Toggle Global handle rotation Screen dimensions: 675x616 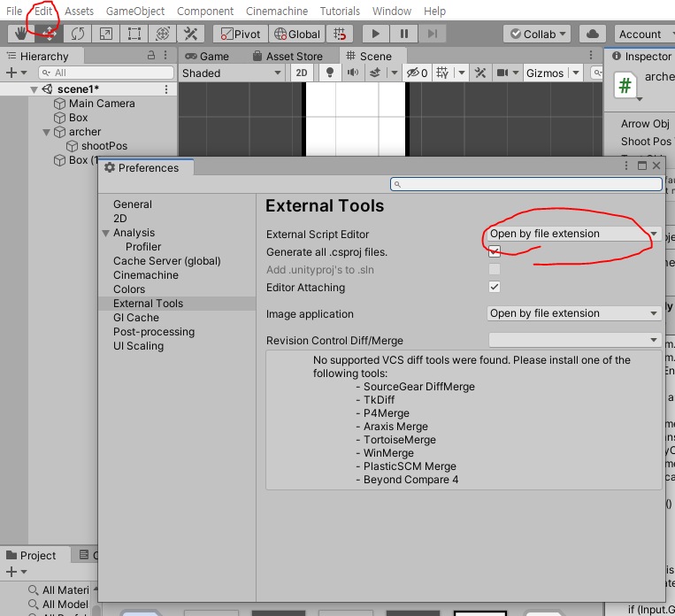tap(297, 34)
